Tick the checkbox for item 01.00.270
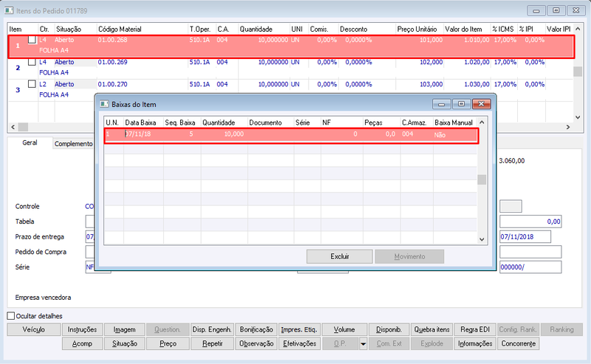Screen dimensions: 591x364 pos(32,84)
